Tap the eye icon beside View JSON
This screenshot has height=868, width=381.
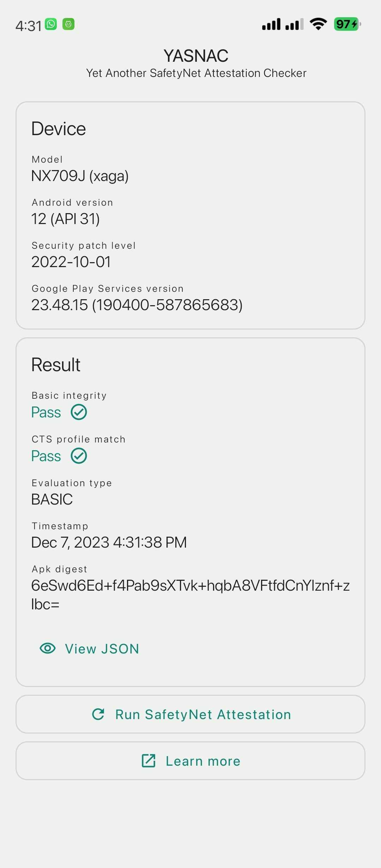(x=48, y=649)
